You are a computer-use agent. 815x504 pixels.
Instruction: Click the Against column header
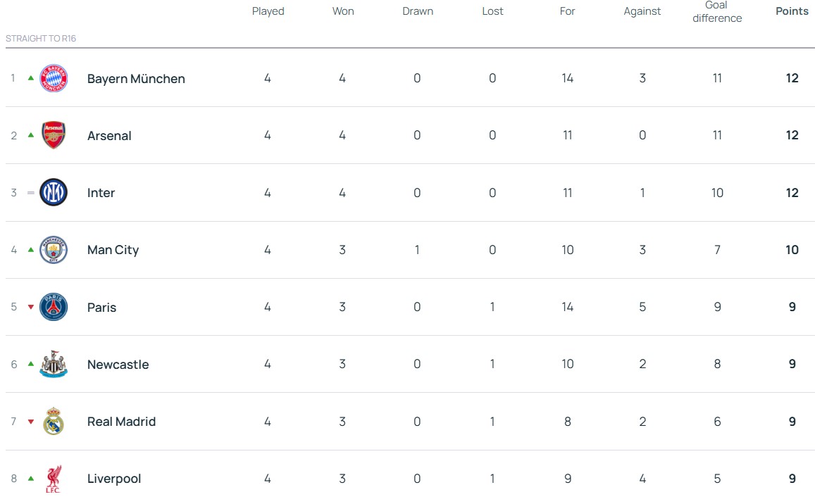[x=642, y=11]
